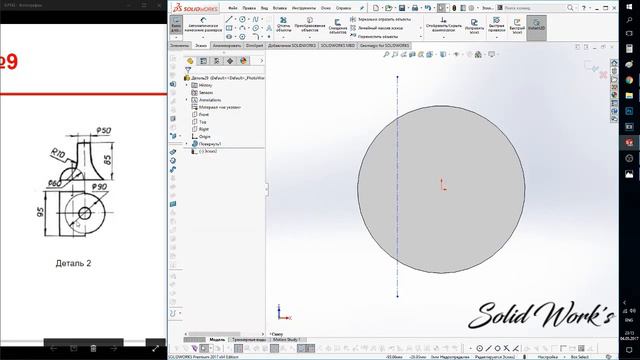The height and width of the screenshot is (360, 640).
Task: Open Display/Delete Relations dropdown arrow
Action: (x=444, y=37)
